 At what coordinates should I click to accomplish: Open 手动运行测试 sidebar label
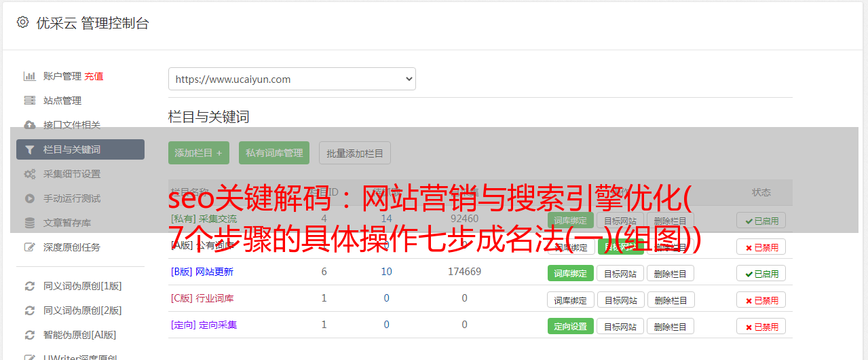coord(72,198)
